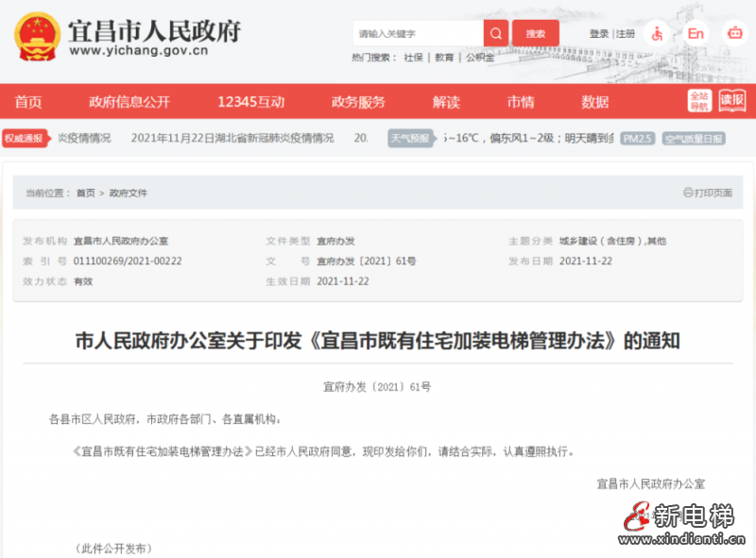The width and height of the screenshot is (756, 558).
Task: Click 政府文件 in the breadcrumb
Action: 129,193
